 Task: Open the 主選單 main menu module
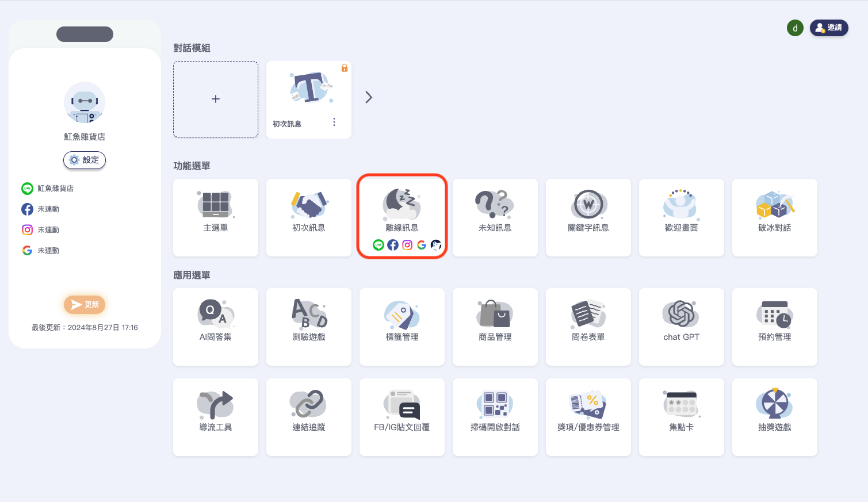(216, 217)
